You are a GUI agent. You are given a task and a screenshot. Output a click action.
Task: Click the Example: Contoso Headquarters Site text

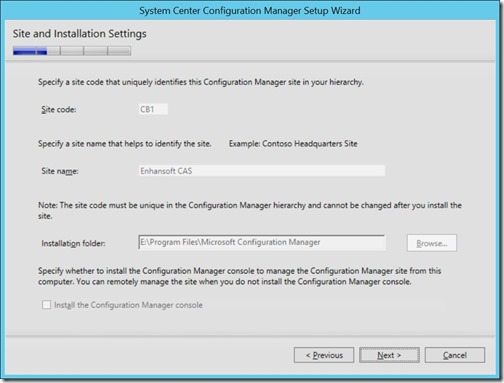point(293,144)
